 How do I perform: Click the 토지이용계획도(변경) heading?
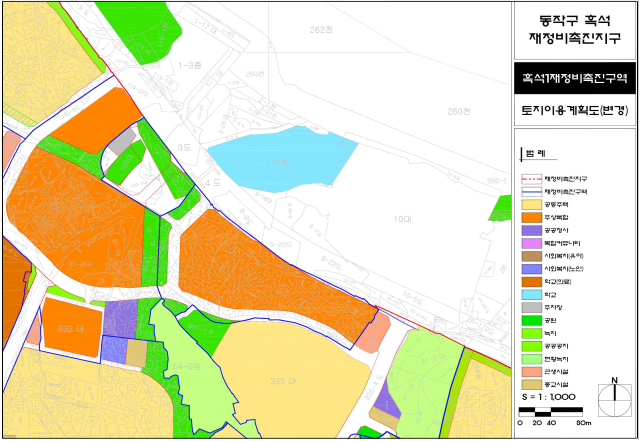[x=574, y=112]
